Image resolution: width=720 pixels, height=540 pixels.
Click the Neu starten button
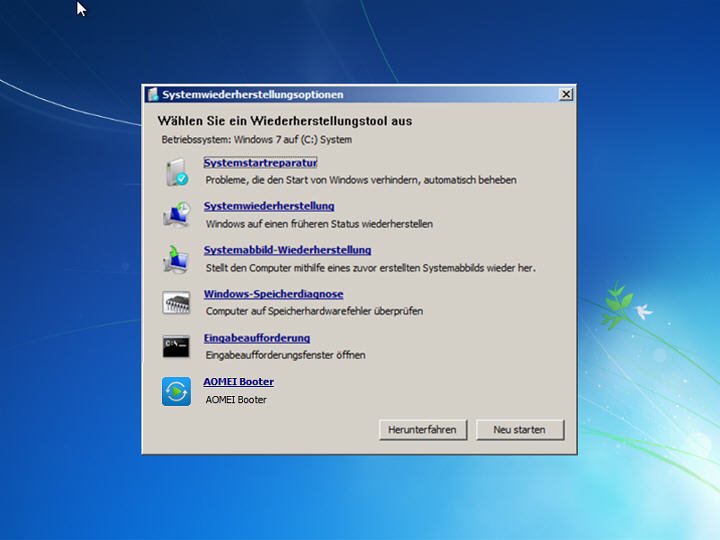coord(519,430)
